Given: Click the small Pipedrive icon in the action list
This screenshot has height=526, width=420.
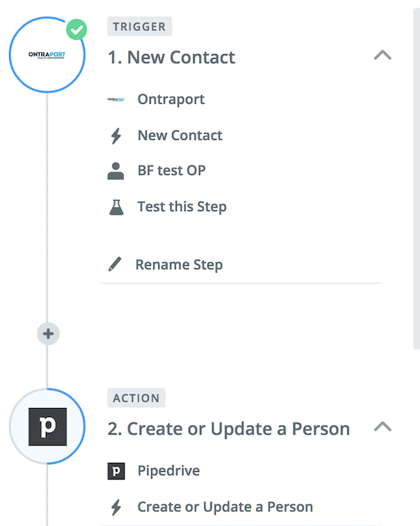Looking at the screenshot, I should tap(116, 471).
